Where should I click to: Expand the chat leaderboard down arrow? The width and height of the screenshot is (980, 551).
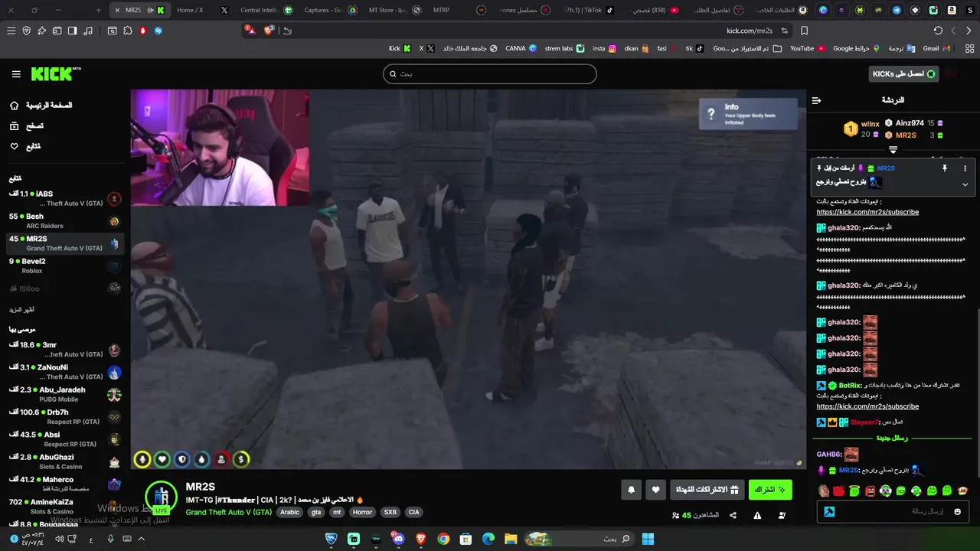coord(893,150)
